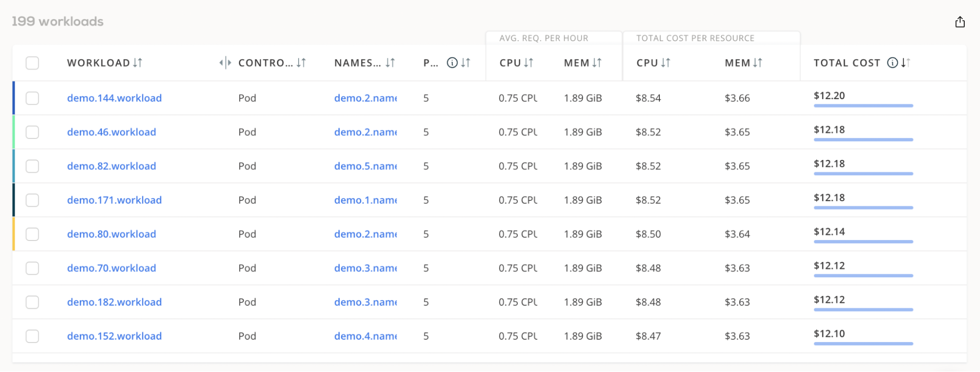The image size is (980, 372).
Task: Click the yellow color marker of demo.80.workload
Action: pos(14,234)
